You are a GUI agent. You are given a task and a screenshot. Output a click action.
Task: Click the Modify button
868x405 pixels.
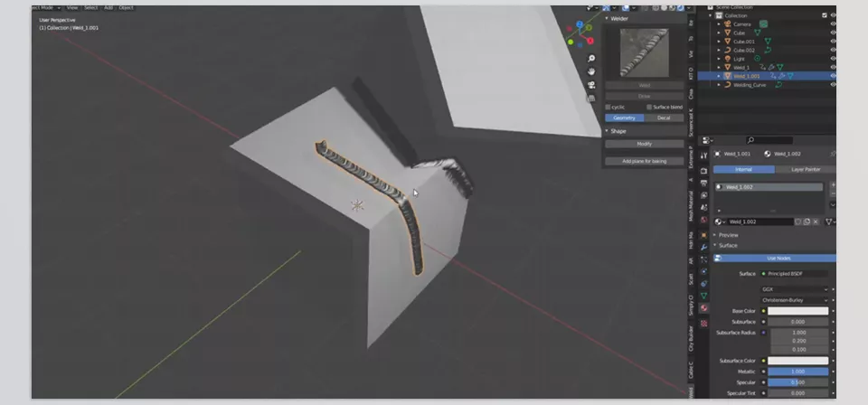[x=644, y=144]
